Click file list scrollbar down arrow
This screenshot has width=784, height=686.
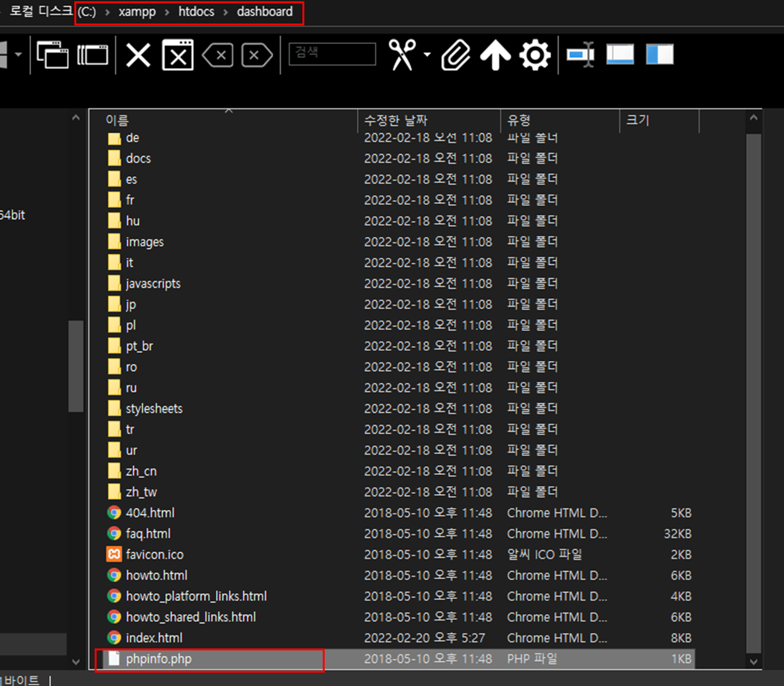click(x=754, y=662)
